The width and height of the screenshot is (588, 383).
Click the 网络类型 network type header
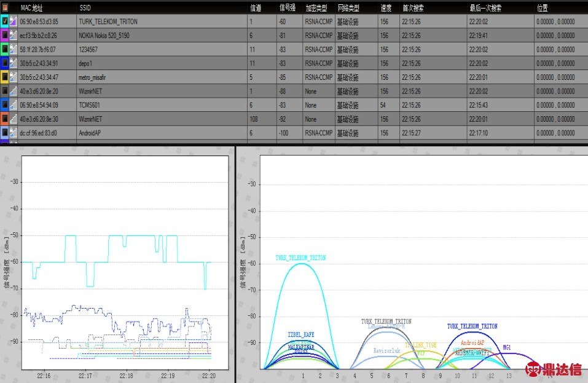348,8
